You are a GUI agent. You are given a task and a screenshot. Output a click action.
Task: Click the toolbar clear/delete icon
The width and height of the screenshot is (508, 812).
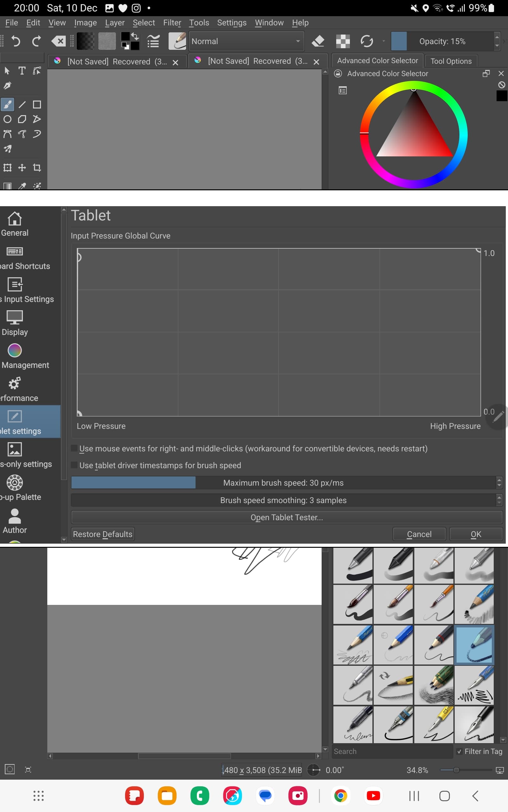point(58,41)
